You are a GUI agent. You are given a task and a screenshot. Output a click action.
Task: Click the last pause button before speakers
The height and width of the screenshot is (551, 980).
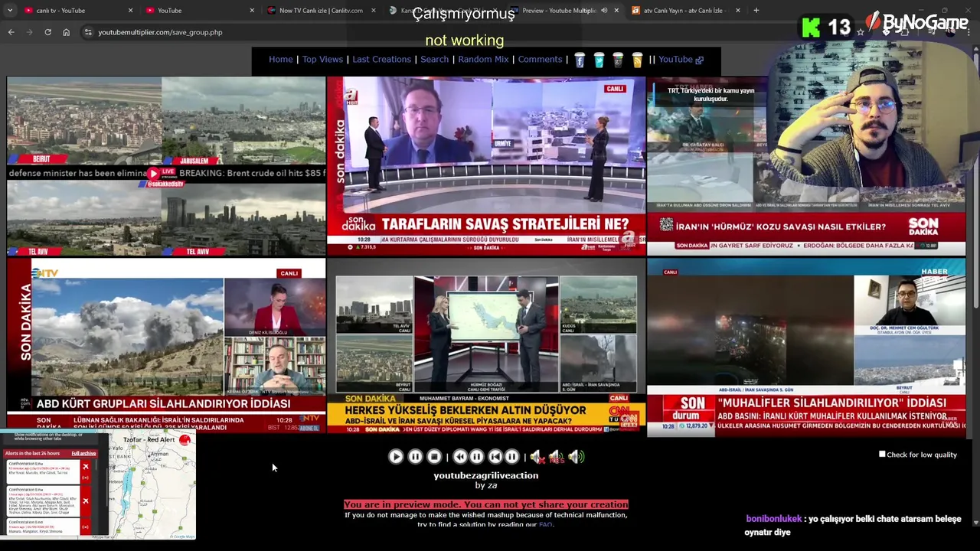coord(511,457)
